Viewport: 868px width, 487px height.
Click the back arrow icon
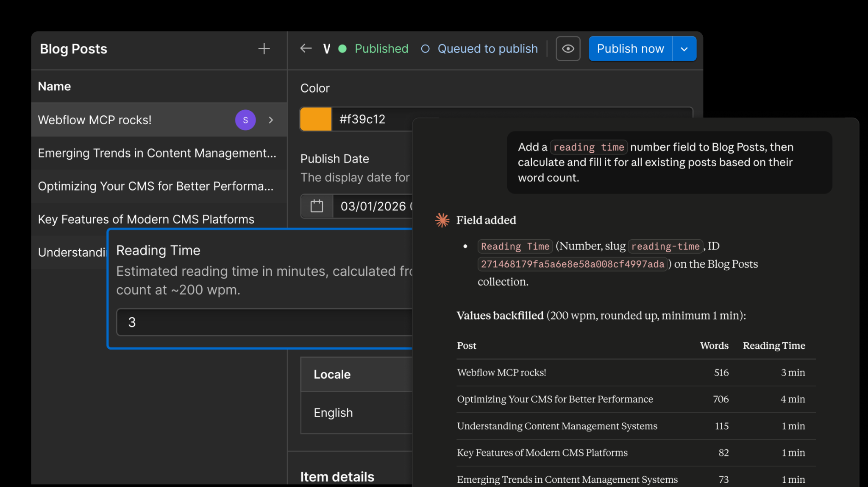click(306, 48)
